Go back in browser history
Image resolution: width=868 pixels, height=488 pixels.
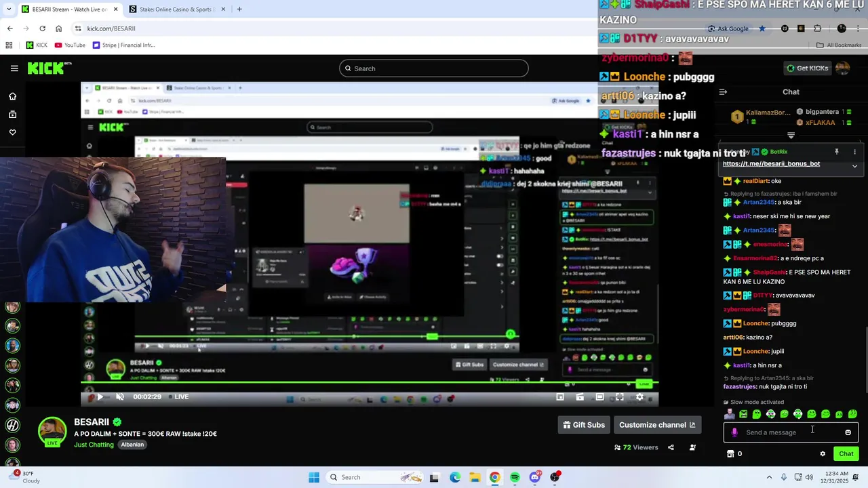point(9,28)
